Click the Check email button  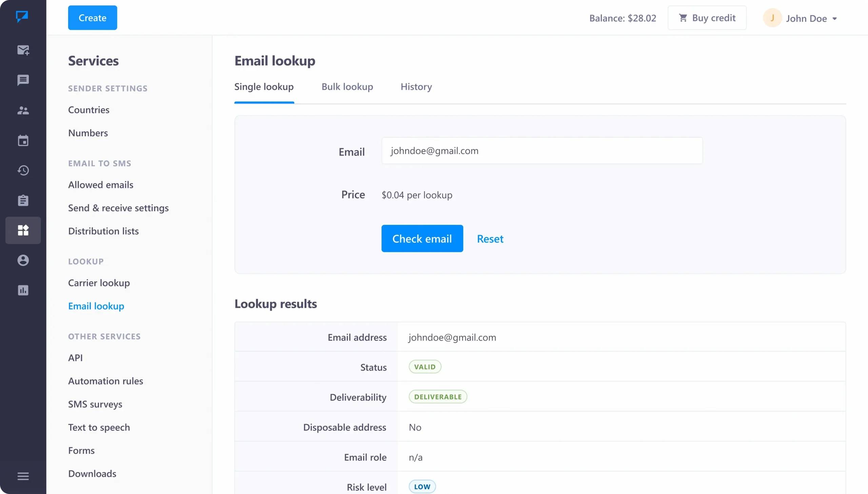pos(421,238)
